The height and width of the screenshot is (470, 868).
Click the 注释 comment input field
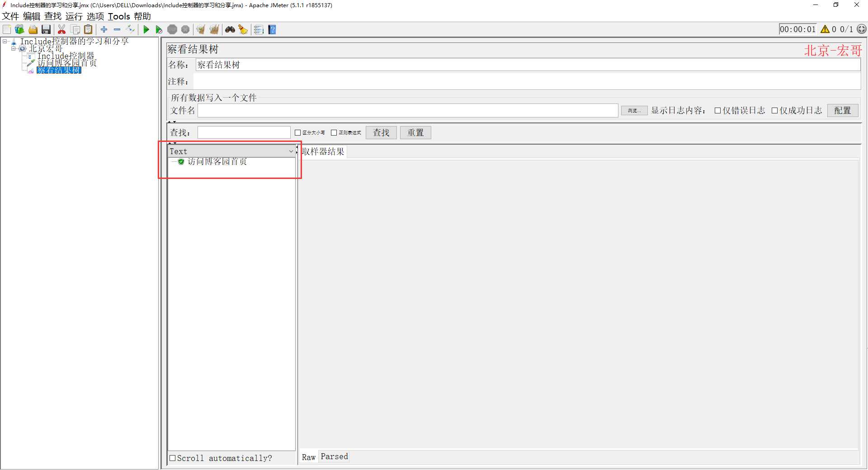click(x=527, y=82)
